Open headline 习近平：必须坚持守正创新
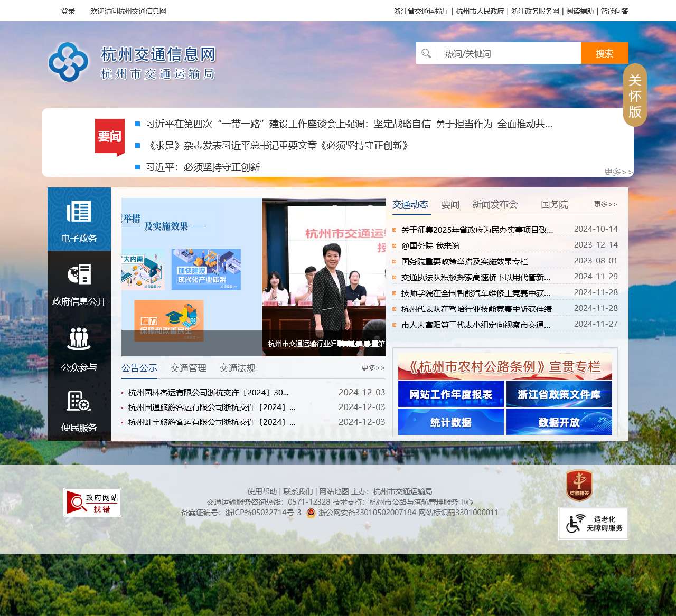The image size is (676, 616). point(203,167)
